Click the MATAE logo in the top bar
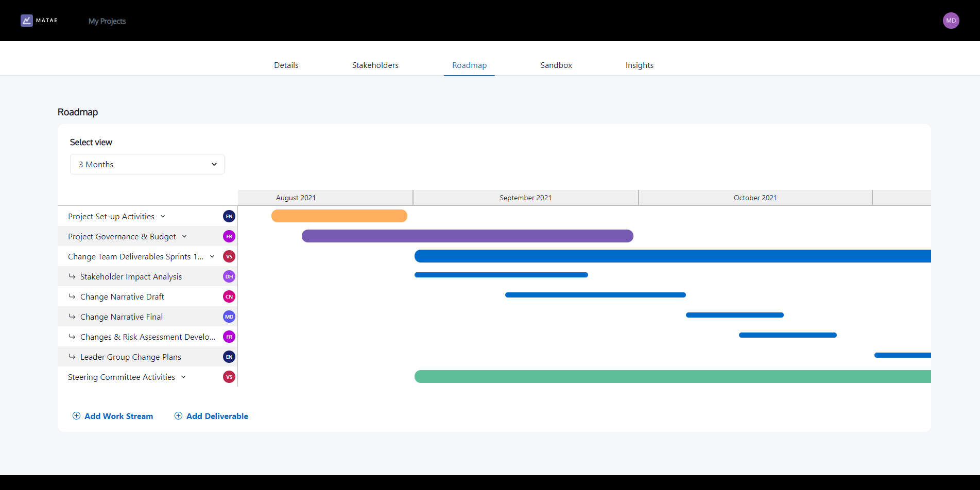980x490 pixels. [x=39, y=20]
